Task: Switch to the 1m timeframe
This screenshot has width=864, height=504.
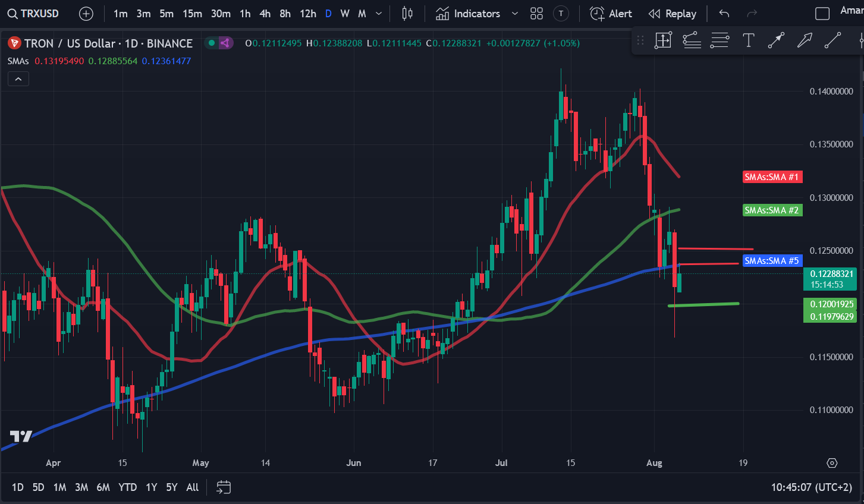Action: click(x=121, y=14)
